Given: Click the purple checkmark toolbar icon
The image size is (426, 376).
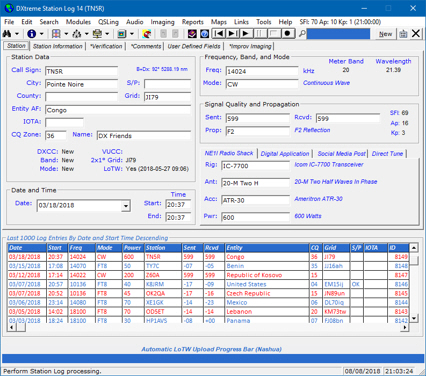Looking at the screenshot, I should pyautogui.click(x=192, y=34).
